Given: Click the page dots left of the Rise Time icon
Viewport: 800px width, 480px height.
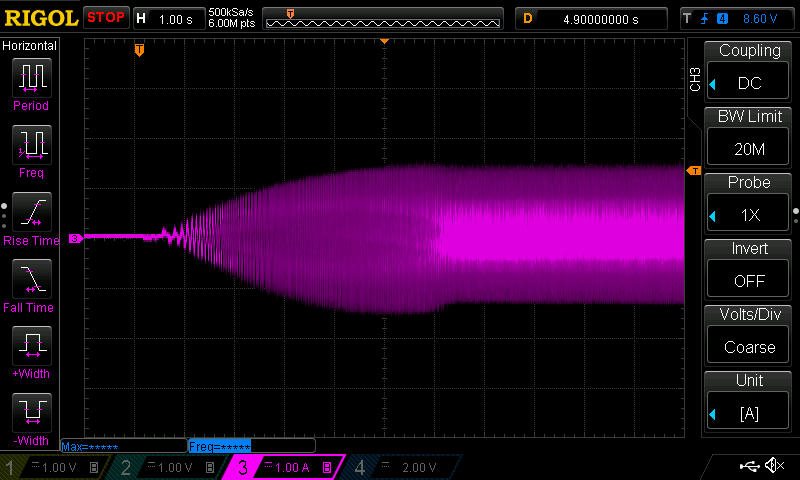Looking at the screenshot, I should pos(4,216).
